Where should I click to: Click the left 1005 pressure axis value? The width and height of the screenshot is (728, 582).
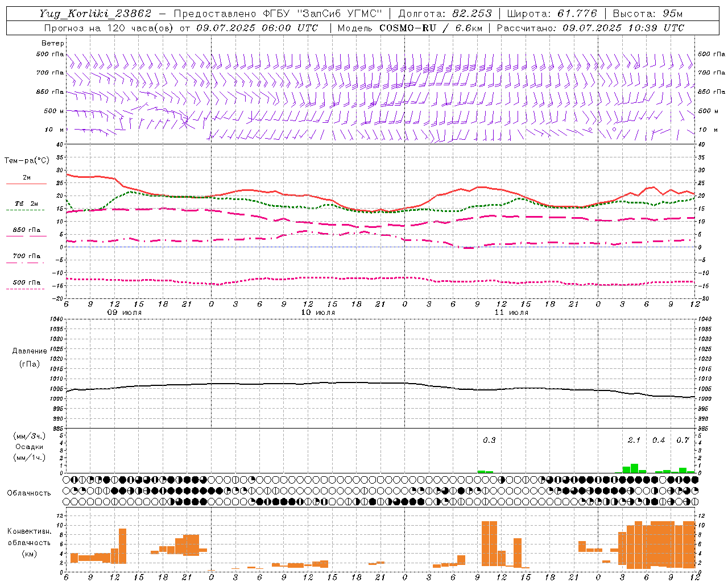click(55, 389)
